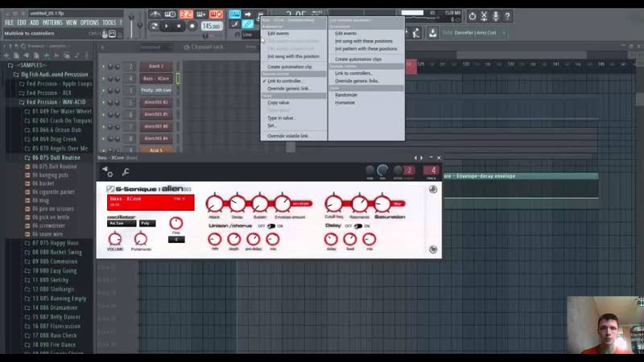
Task: Click the undo history icon top right
Action: pos(473,16)
